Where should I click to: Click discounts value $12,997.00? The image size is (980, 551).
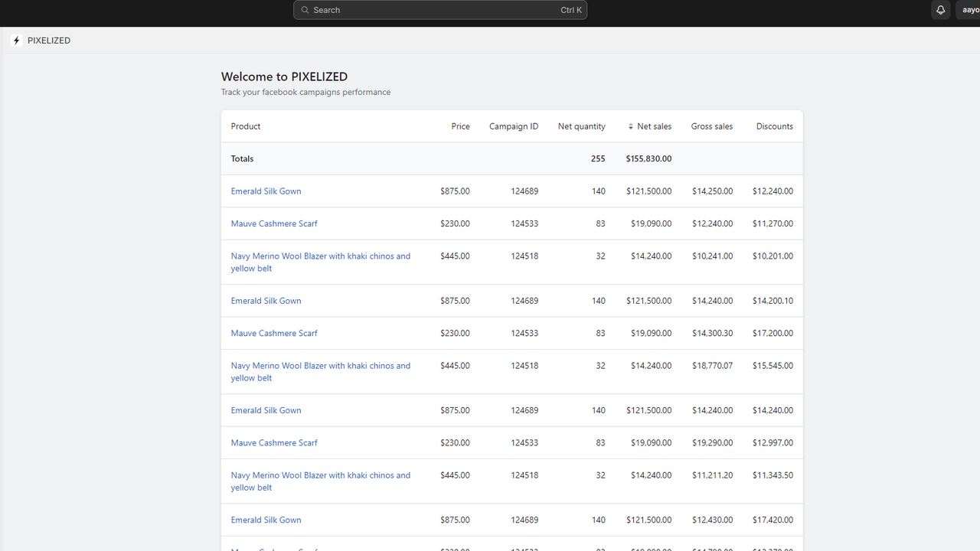773,442
